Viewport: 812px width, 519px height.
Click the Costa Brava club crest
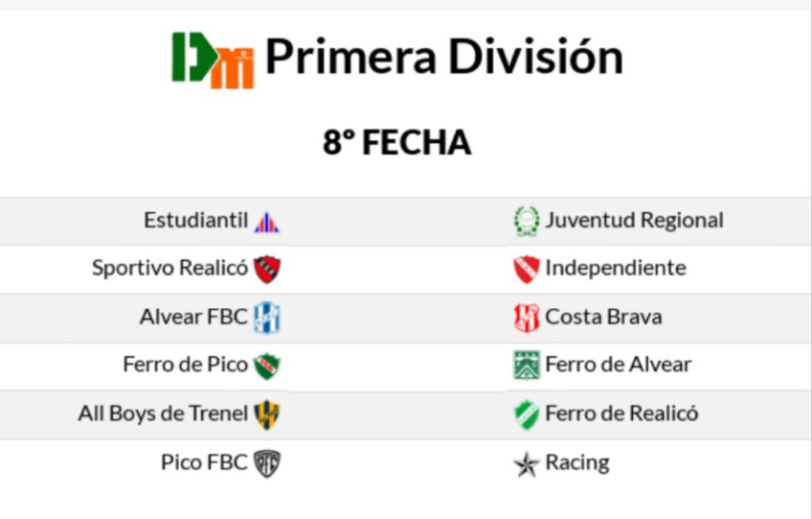[x=526, y=318]
